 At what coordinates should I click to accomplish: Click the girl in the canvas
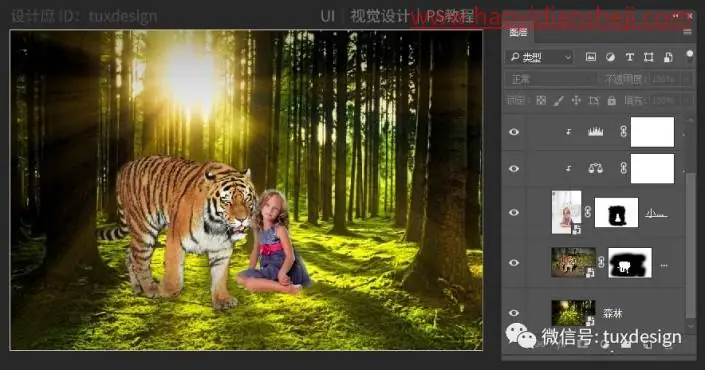(x=273, y=243)
